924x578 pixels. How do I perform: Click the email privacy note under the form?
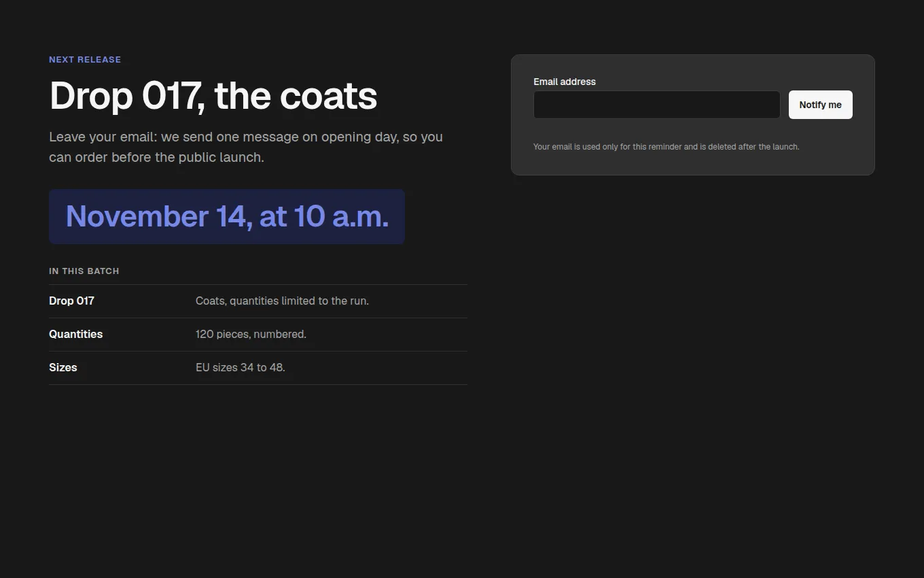(x=666, y=146)
